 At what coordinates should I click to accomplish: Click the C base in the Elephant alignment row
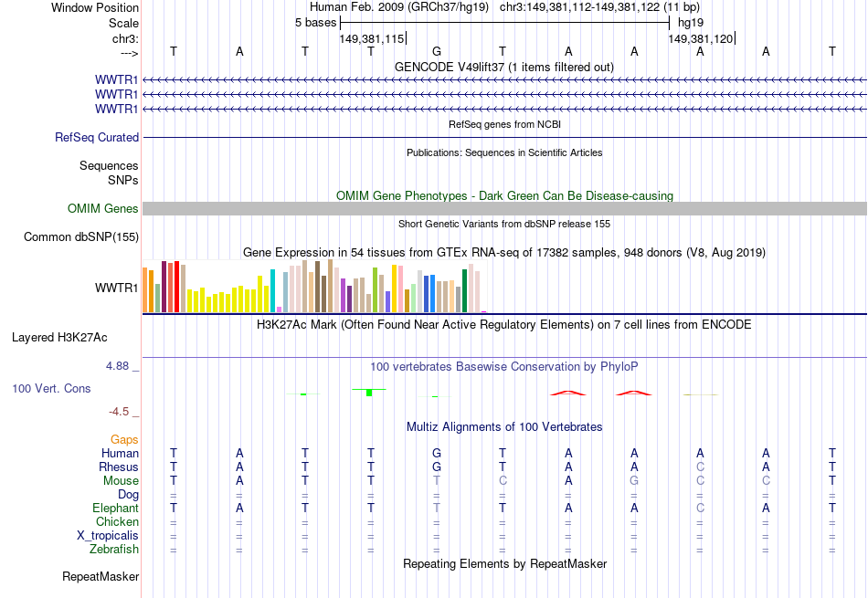(700, 509)
